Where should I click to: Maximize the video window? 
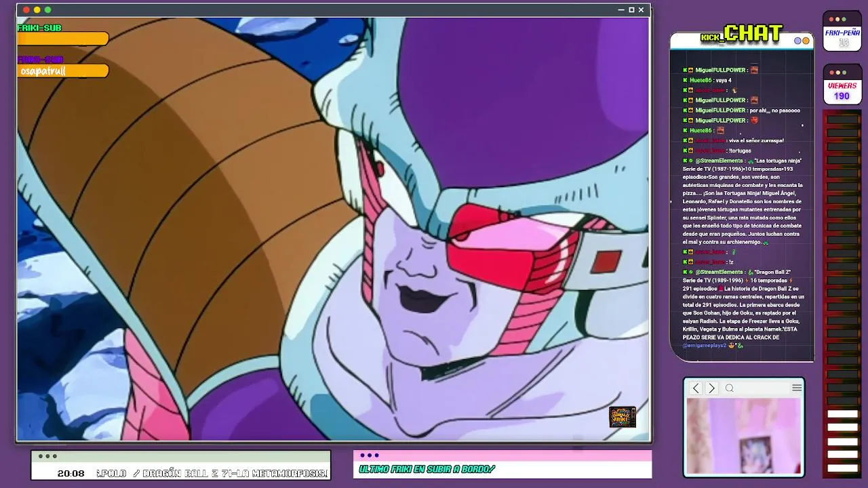pyautogui.click(x=631, y=10)
